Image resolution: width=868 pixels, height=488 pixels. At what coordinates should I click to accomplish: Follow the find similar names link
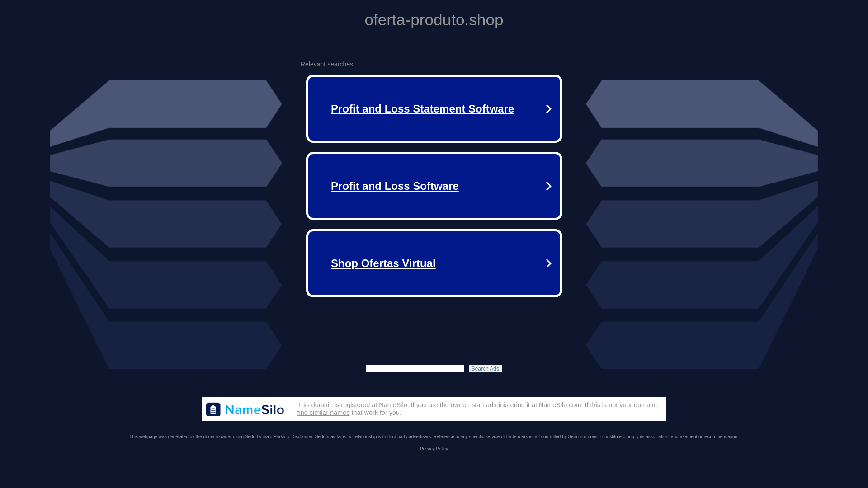(x=323, y=413)
